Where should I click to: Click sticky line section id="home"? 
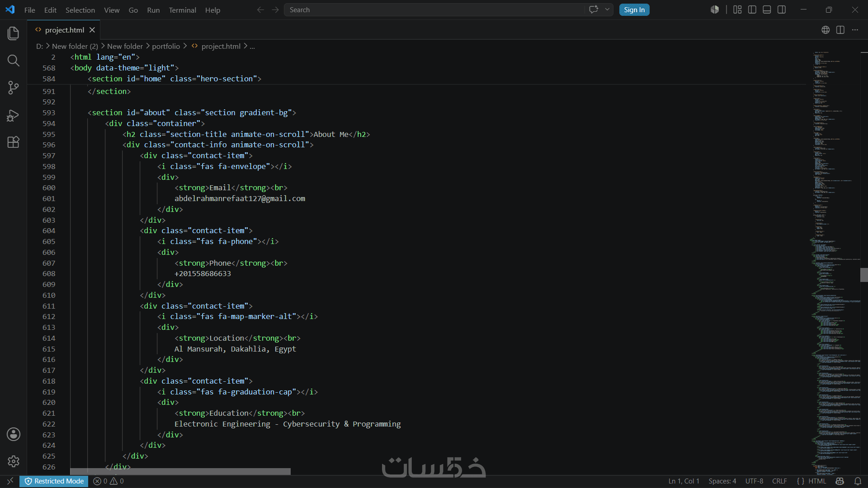click(175, 79)
